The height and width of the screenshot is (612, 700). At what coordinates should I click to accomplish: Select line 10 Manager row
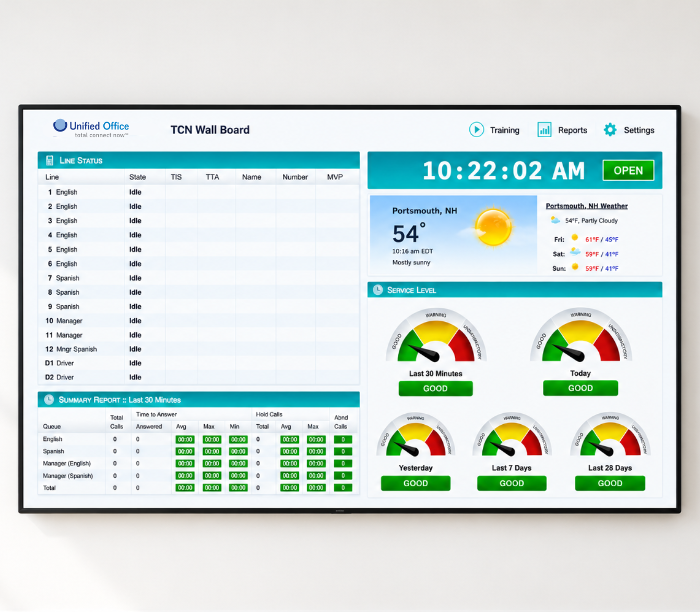coord(198,321)
